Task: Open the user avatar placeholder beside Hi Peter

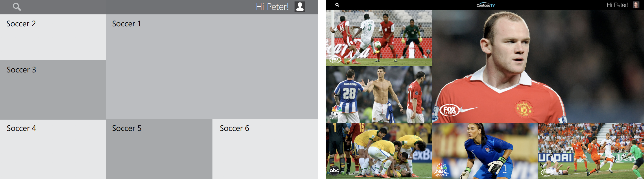Action: [300, 7]
